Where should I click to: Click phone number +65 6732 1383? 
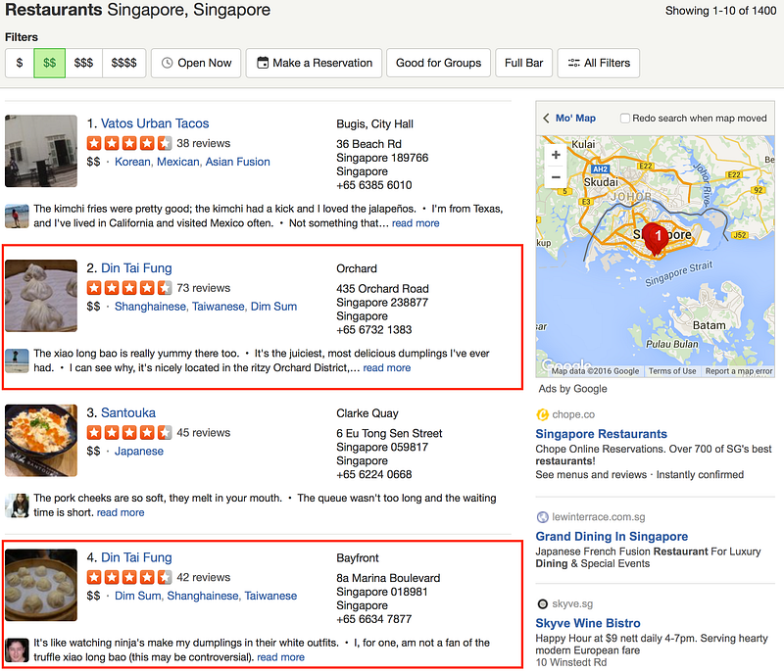pos(374,330)
